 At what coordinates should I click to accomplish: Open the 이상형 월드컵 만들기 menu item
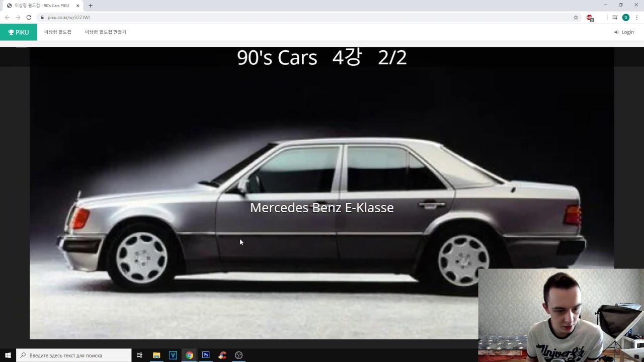pyautogui.click(x=106, y=32)
